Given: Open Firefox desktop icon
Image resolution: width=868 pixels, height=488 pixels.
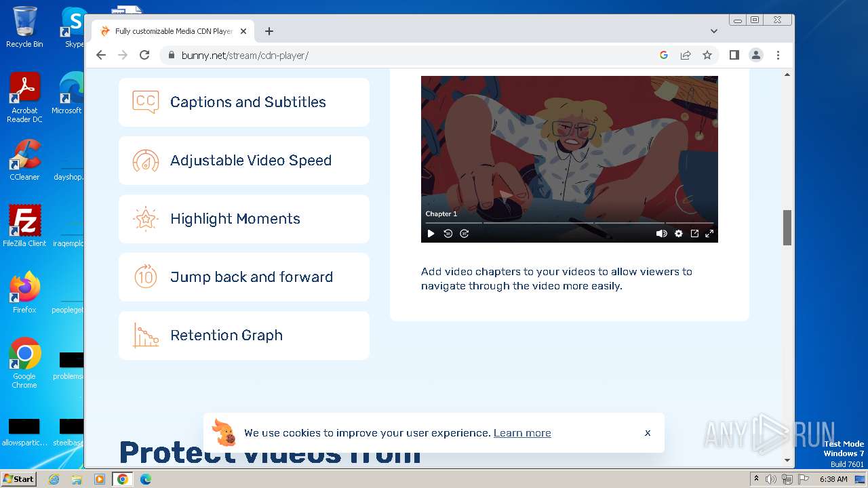Looking at the screenshot, I should (24, 293).
